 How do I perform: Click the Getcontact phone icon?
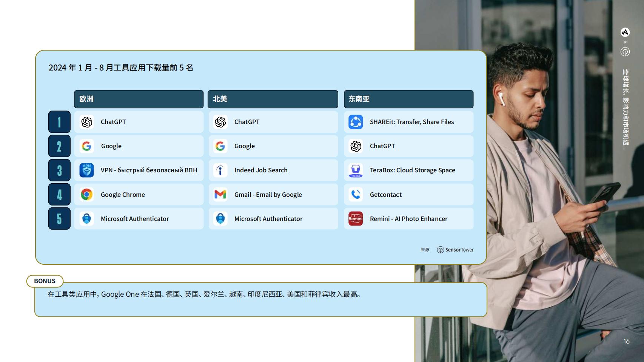click(x=356, y=195)
